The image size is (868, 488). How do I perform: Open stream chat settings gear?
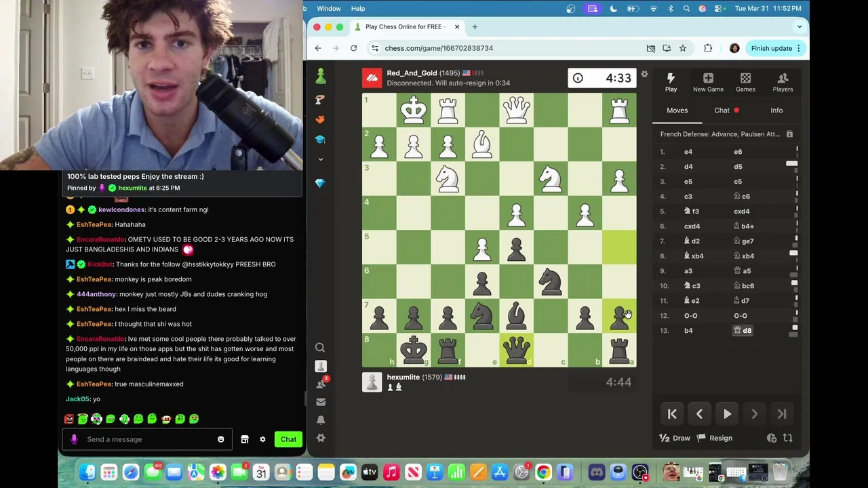point(262,439)
